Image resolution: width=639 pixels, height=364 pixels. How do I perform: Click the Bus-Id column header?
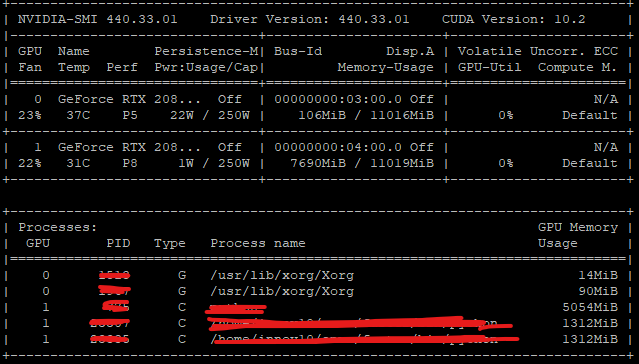point(298,51)
